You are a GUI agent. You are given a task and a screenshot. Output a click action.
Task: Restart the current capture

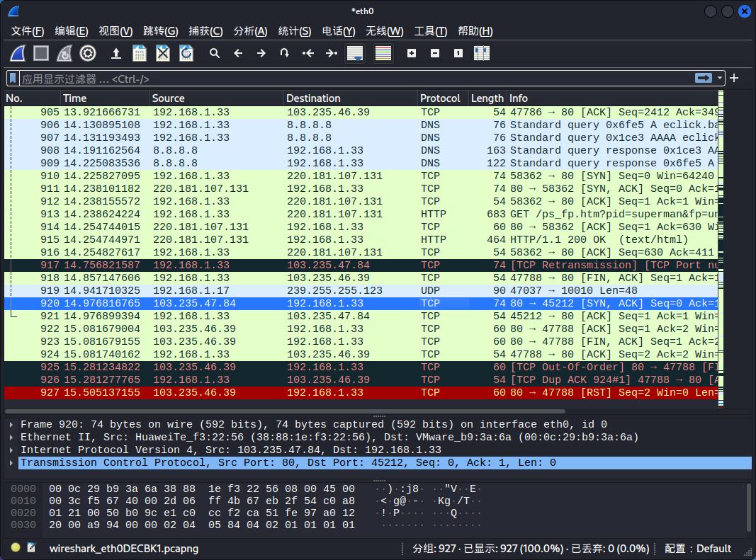[64, 53]
